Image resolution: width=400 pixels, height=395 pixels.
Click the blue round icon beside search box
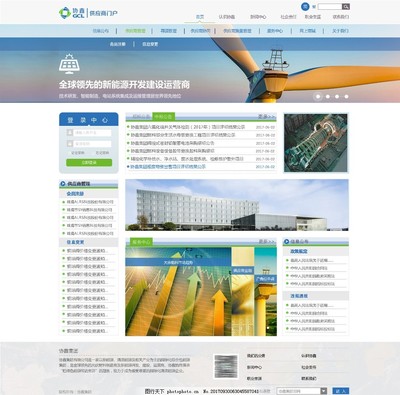click(x=305, y=6)
